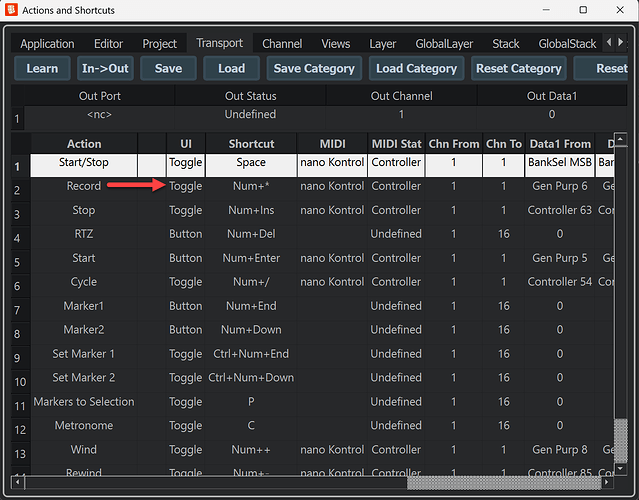Click Save Category button
Image resolution: width=639 pixels, height=500 pixels.
point(314,68)
